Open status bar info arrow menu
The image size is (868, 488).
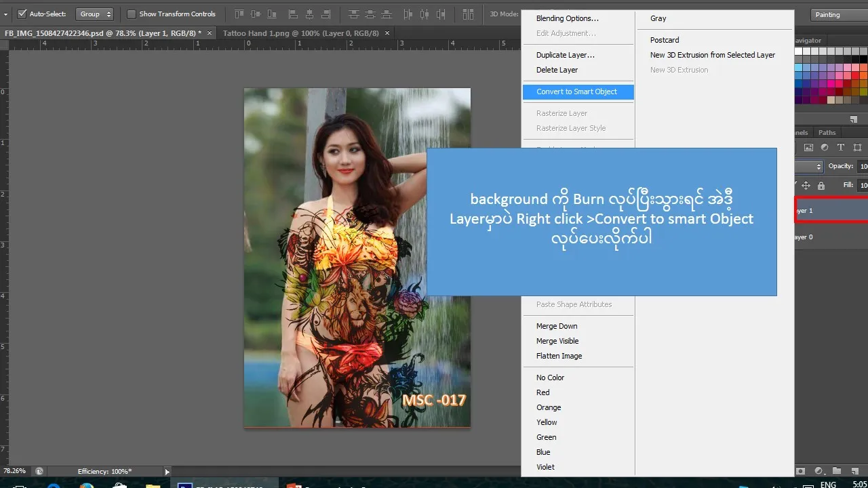point(167,471)
